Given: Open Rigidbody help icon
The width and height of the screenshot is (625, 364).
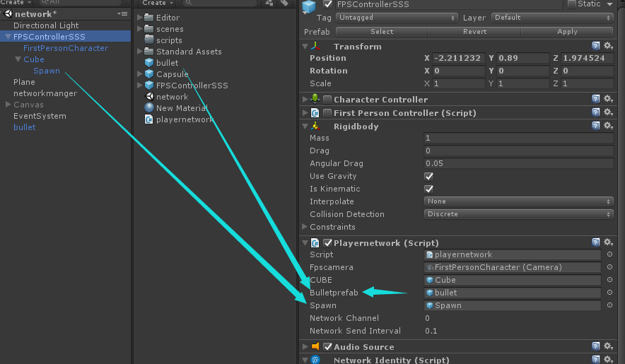Looking at the screenshot, I should coord(595,126).
